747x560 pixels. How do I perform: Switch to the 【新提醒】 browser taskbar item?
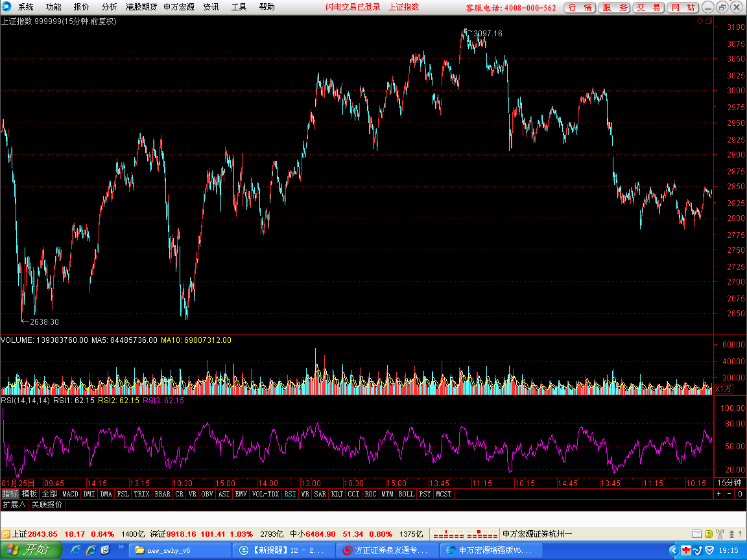pos(284,550)
